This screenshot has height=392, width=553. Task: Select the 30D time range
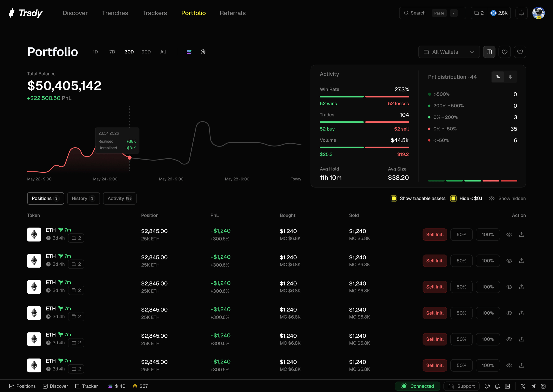[129, 52]
